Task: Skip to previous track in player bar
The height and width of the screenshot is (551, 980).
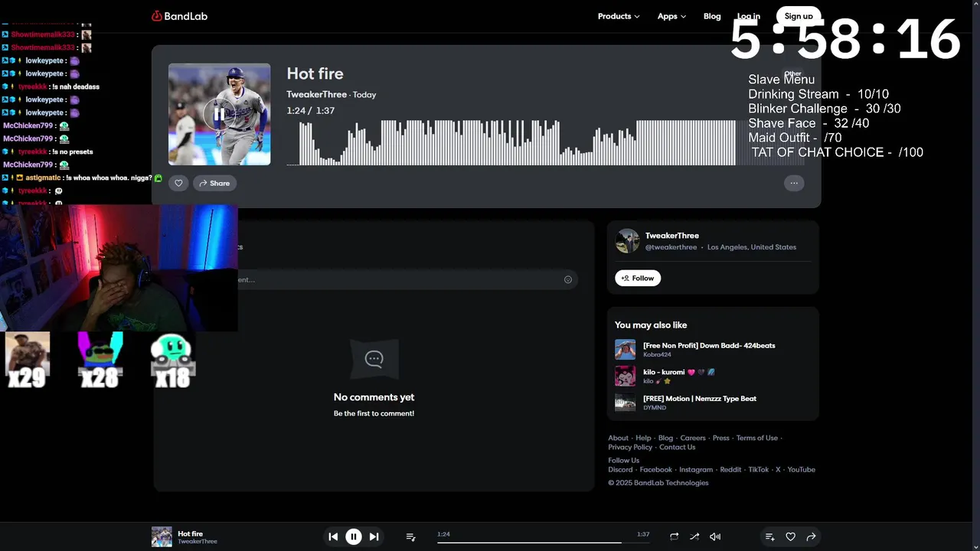Action: [333, 536]
